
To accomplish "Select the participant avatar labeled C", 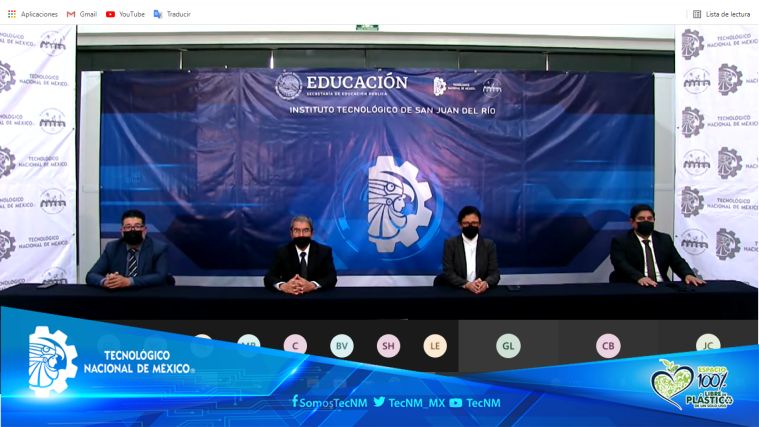I will (295, 346).
